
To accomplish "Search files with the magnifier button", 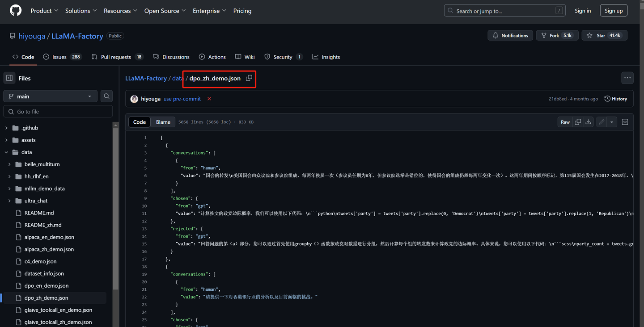I will click(106, 96).
